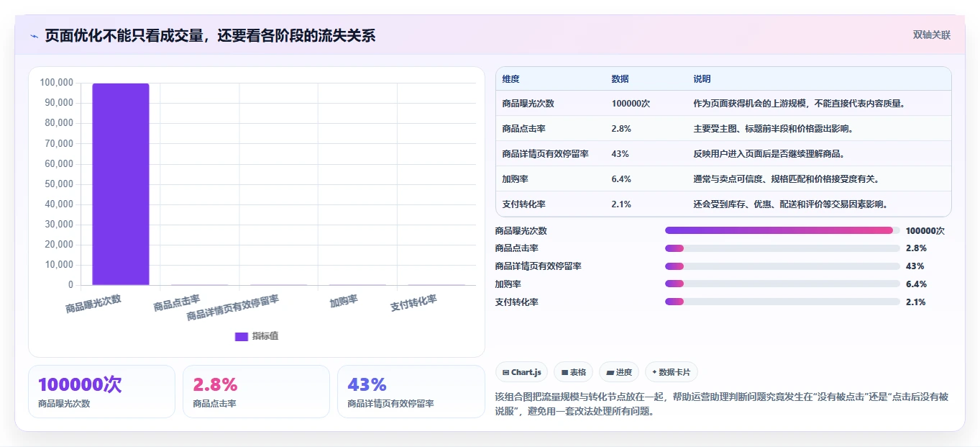Click the 加购率 progress bar

pyautogui.click(x=782, y=284)
